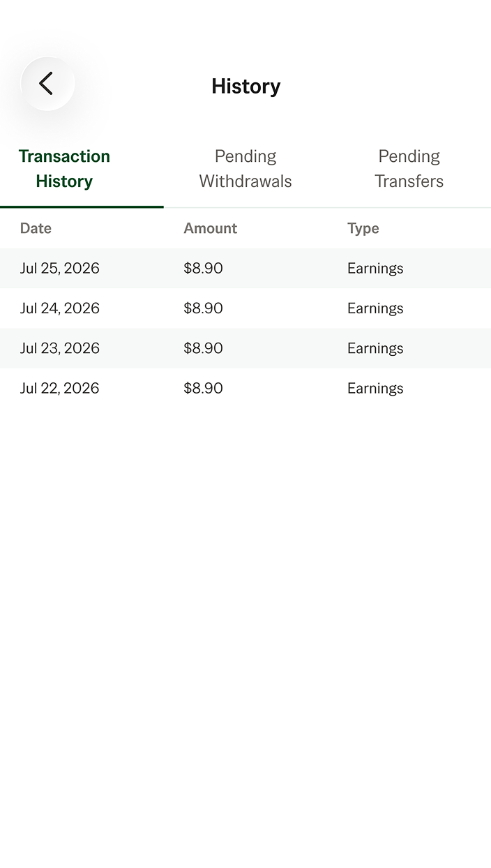The height and width of the screenshot is (868, 491).
Task: Open the Pending Transfers tab
Action: point(409,169)
